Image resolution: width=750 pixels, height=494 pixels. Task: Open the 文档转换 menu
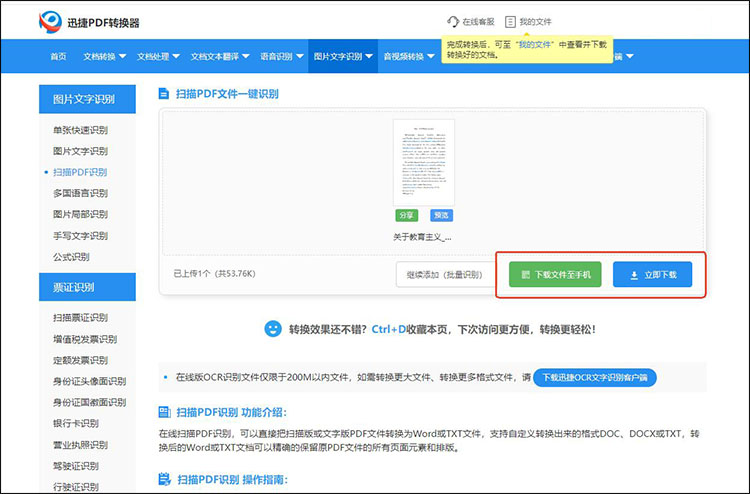(x=99, y=56)
